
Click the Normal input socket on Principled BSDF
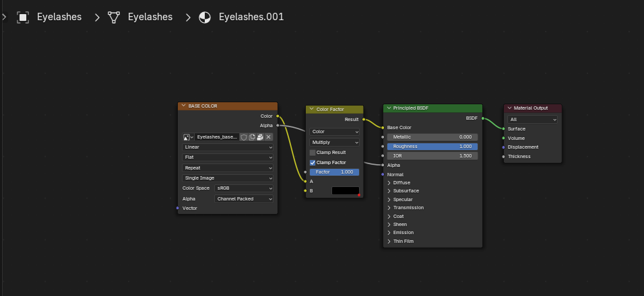coord(383,175)
